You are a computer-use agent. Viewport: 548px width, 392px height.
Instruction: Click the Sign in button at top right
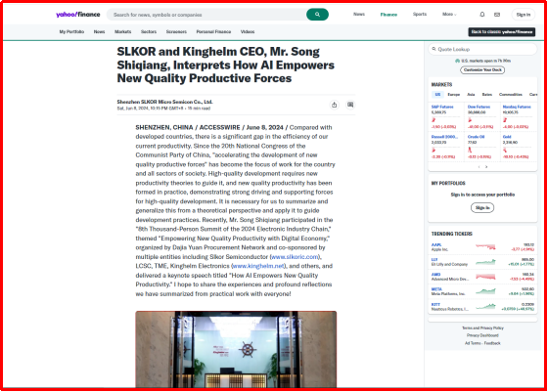pos(524,15)
